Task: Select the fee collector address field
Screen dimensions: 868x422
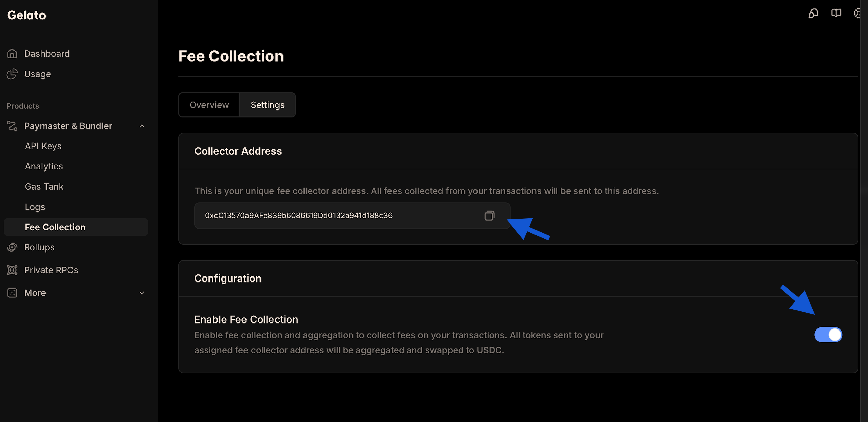Action: [337, 215]
